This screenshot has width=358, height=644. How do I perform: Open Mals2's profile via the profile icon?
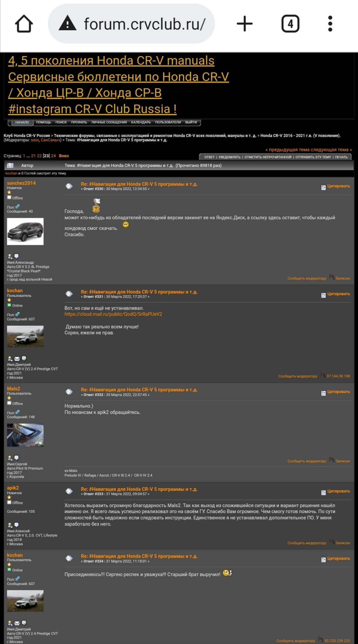point(10,458)
